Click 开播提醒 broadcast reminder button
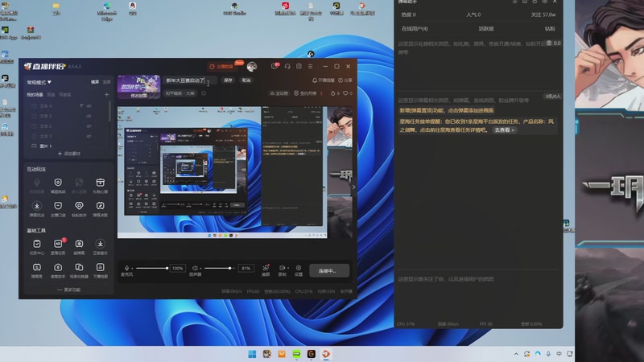 [x=324, y=80]
